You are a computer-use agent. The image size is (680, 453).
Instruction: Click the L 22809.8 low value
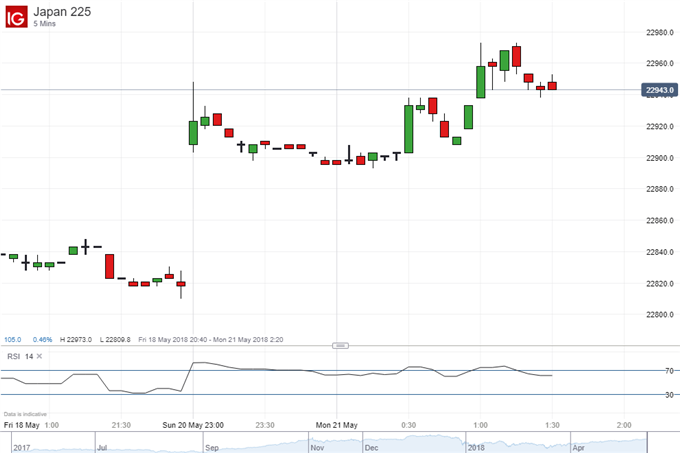pyautogui.click(x=115, y=340)
